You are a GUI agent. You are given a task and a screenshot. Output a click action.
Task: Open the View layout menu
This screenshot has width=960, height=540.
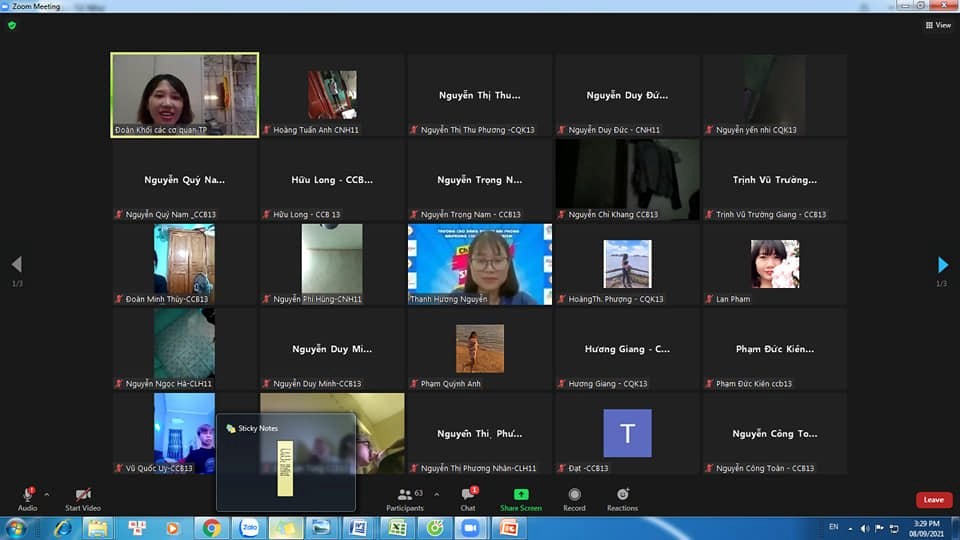[x=939, y=25]
